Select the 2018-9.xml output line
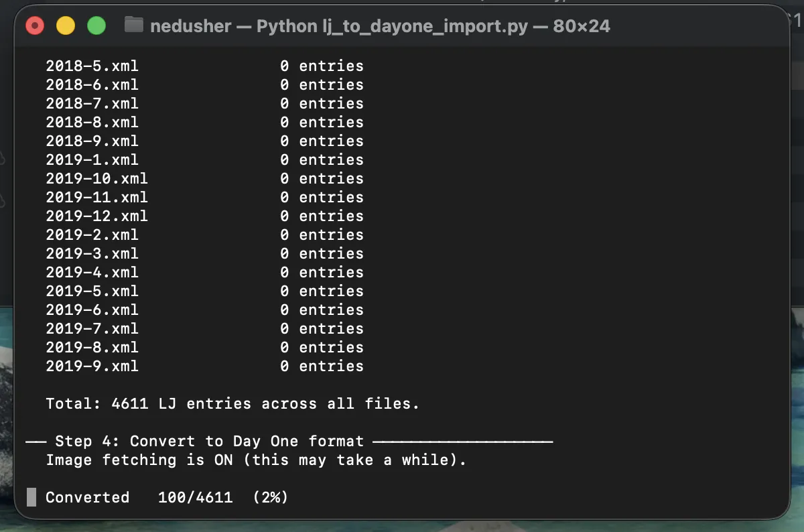This screenshot has width=804, height=532. 92,141
